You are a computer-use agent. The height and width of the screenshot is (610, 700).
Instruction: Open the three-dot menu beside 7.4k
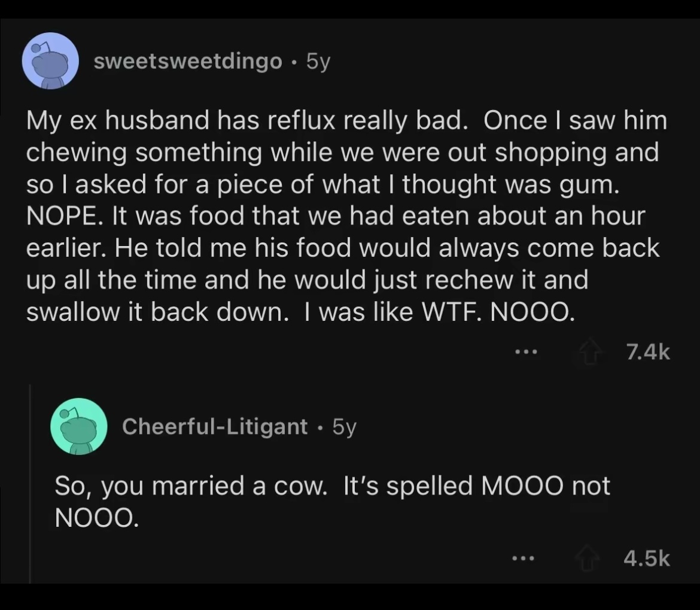pos(526,353)
